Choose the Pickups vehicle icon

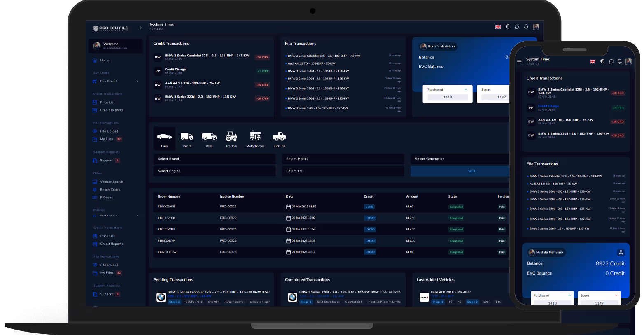279,138
